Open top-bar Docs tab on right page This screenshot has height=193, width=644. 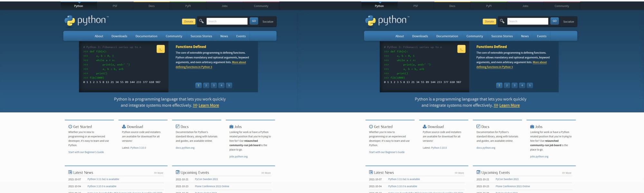(x=452, y=6)
